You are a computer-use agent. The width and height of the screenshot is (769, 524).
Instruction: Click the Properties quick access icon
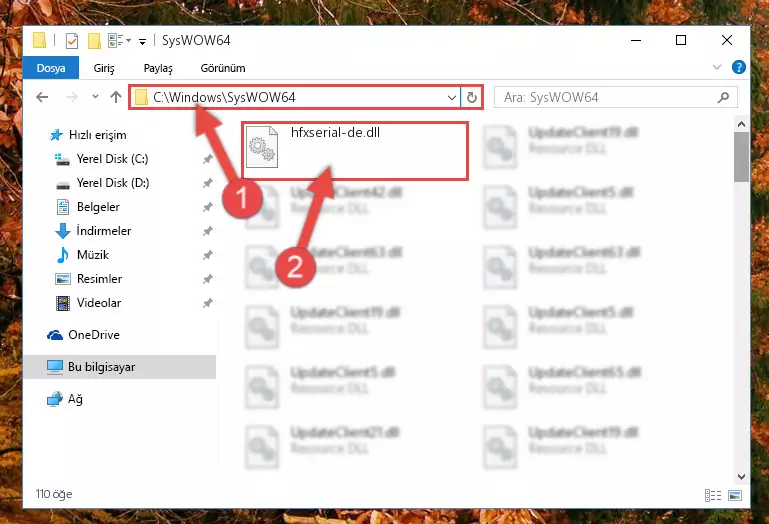coord(72,41)
